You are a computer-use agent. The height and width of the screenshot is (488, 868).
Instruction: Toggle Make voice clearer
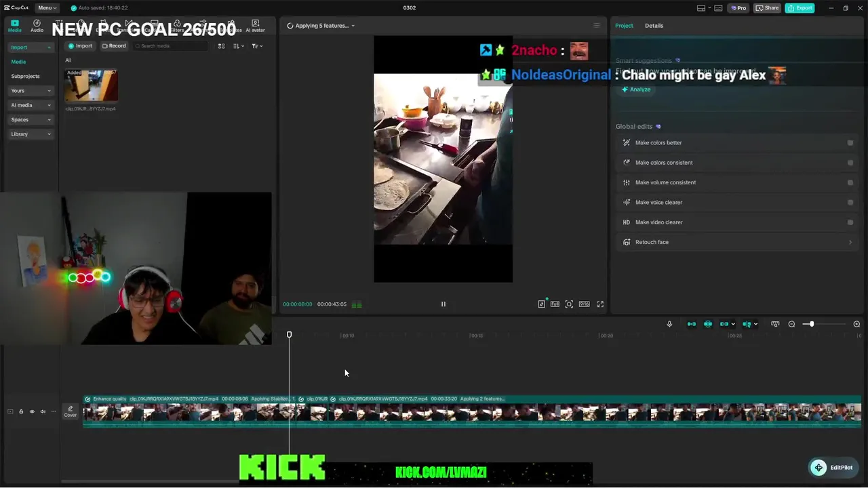point(850,202)
